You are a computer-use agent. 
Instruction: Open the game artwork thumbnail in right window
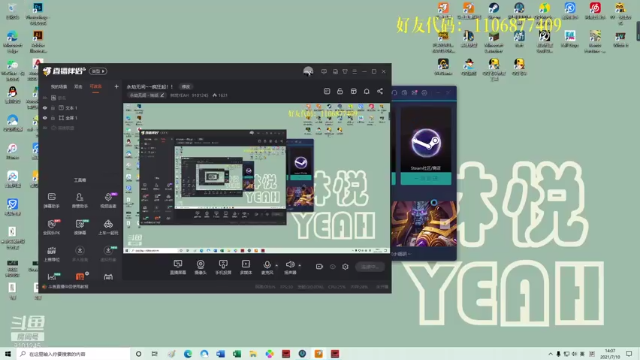[424, 224]
